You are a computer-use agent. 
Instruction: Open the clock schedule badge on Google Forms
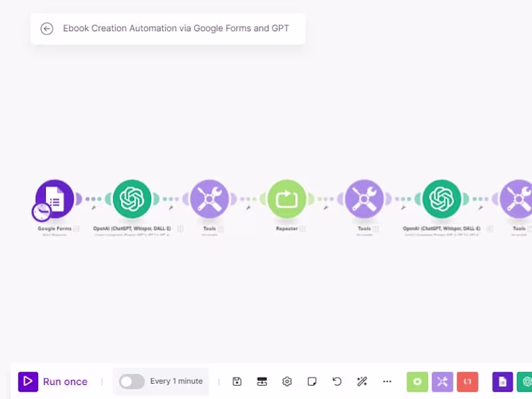[41, 211]
